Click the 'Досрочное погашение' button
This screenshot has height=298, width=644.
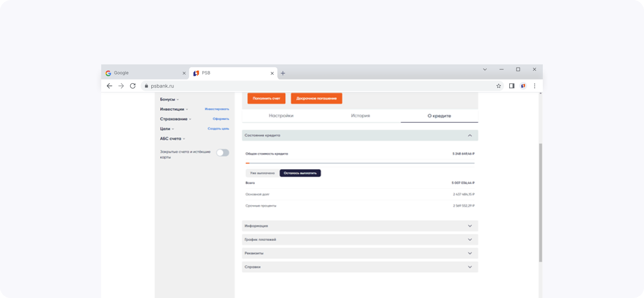click(316, 98)
